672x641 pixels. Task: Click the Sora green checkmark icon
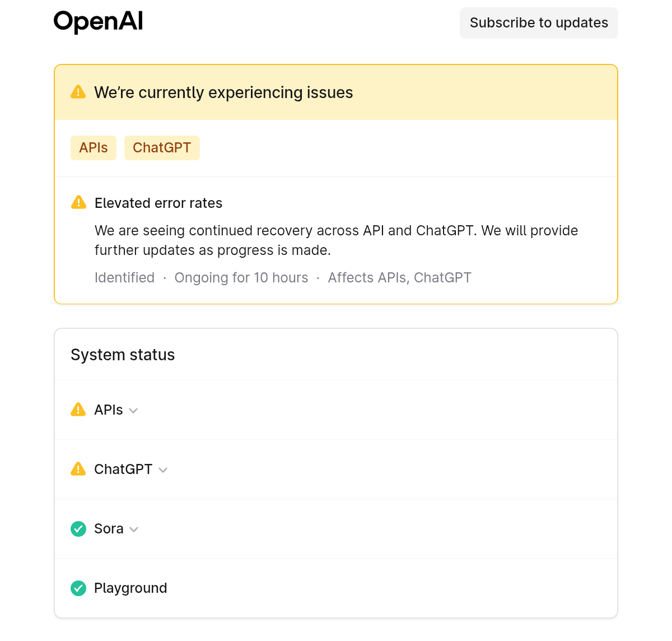(x=78, y=528)
